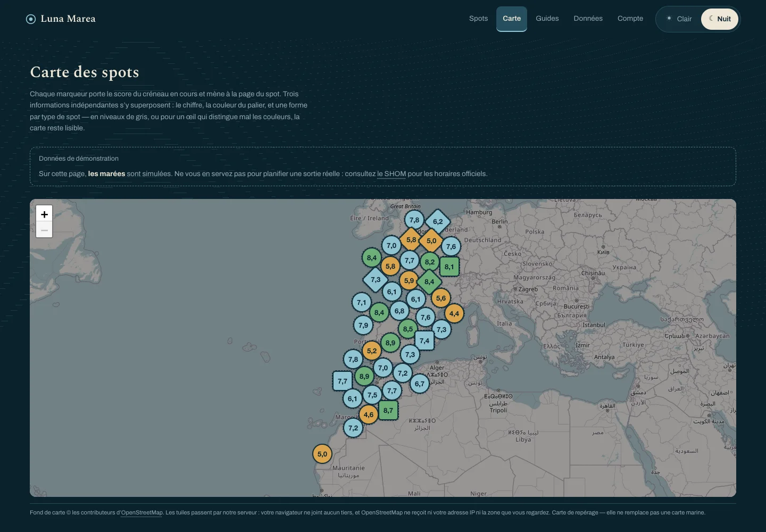Image resolution: width=766 pixels, height=532 pixels.
Task: Open the orange 4,4 spot marker
Action: 454,313
